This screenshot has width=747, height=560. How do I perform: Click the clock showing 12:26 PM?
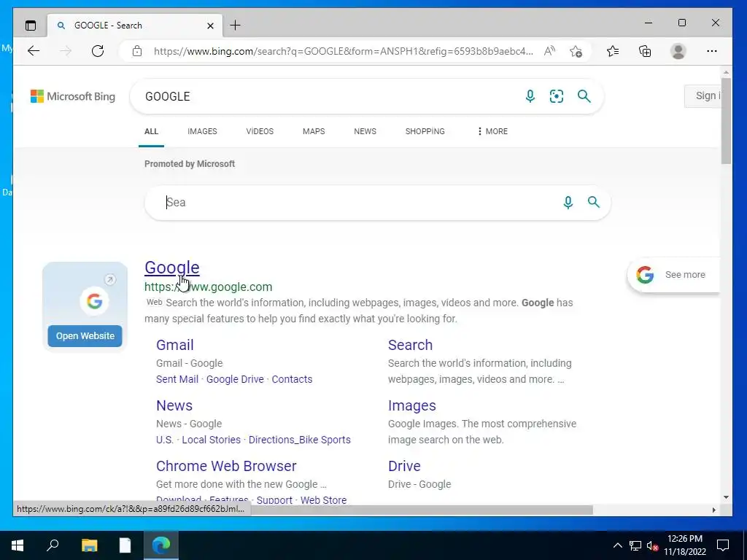point(685,539)
